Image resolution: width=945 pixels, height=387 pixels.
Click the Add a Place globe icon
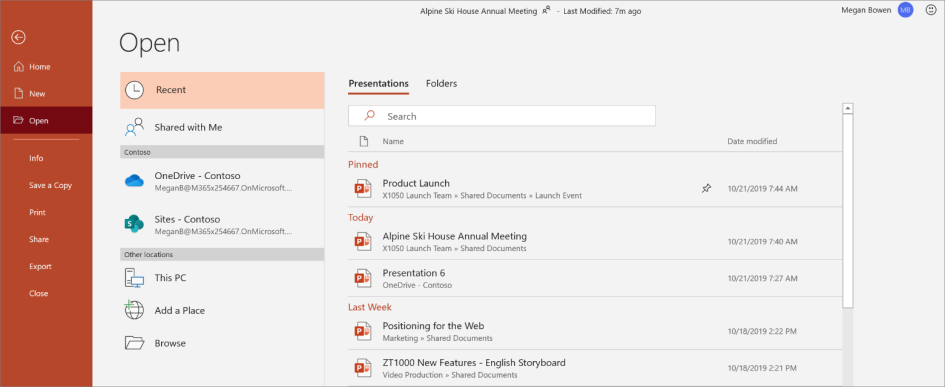(134, 310)
